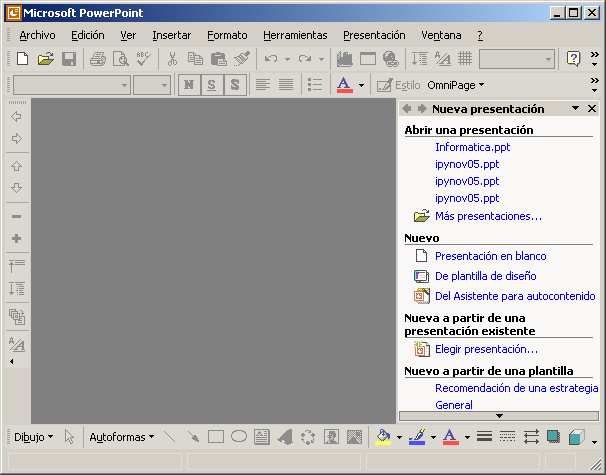Toggle bold formatting N button
The image size is (606, 475).
(189, 85)
